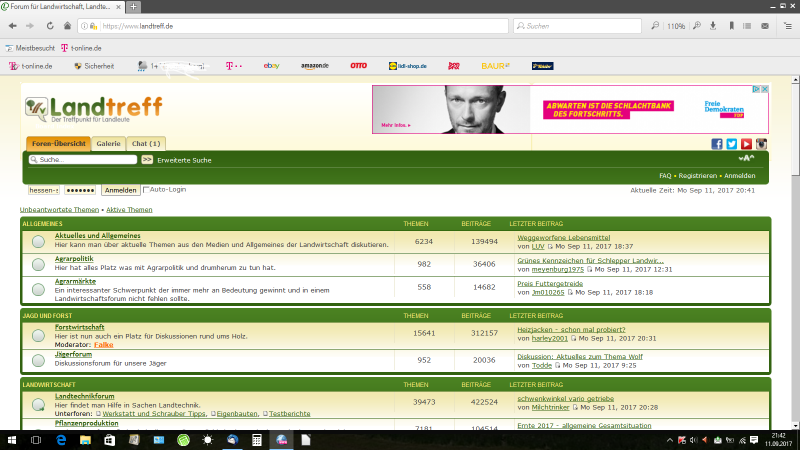This screenshot has height=450, width=800.
Task: Open the browser home page icon
Action: 67,26
